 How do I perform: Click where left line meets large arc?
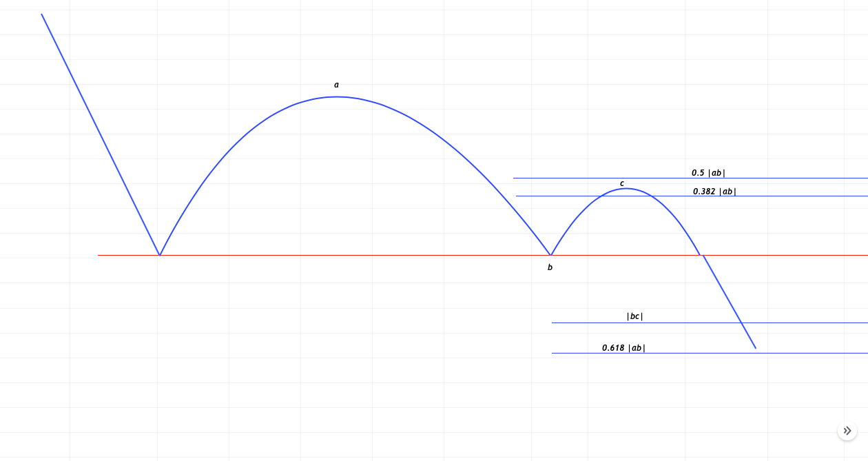pos(160,255)
